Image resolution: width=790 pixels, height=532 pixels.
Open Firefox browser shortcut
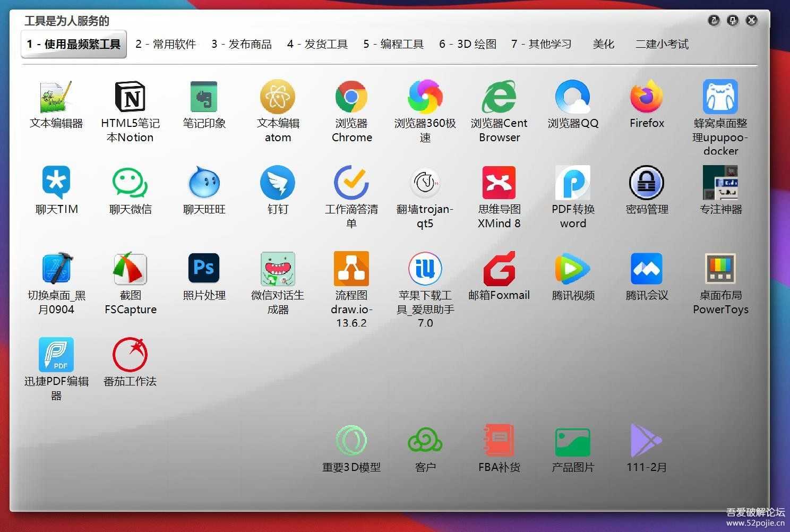[x=647, y=97]
